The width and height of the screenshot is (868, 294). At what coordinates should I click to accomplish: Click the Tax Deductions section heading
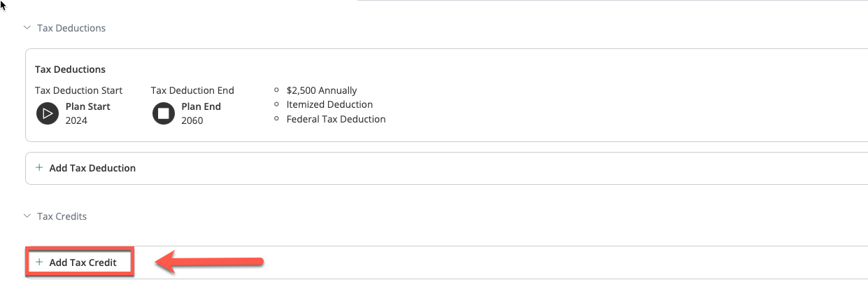click(x=71, y=28)
